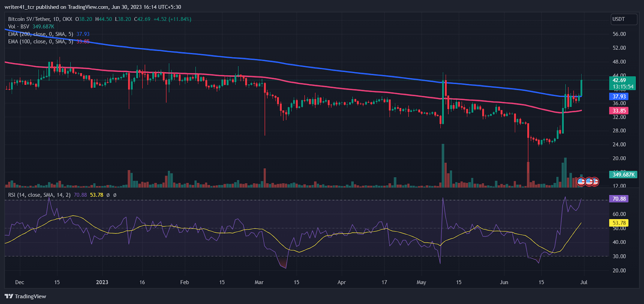Viewport: 644px width, 304px height.
Task: Click the Dec label on time axis
Action: [x=19, y=282]
